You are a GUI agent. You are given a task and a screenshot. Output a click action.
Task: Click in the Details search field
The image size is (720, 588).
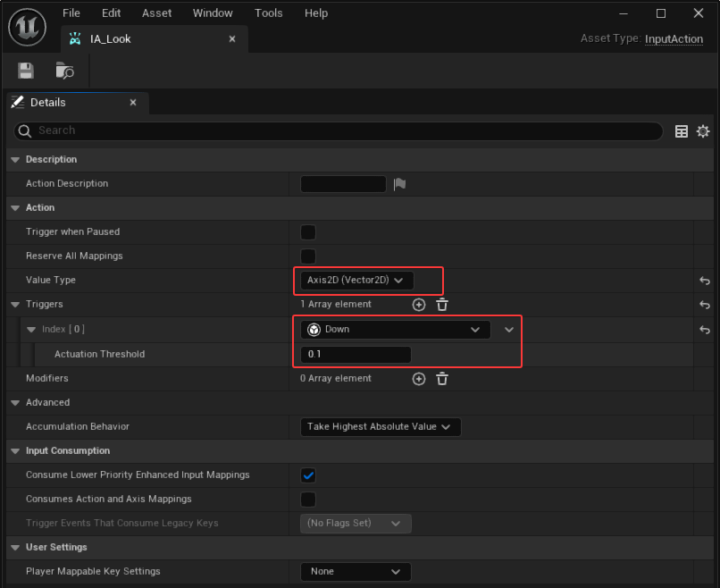tap(339, 131)
